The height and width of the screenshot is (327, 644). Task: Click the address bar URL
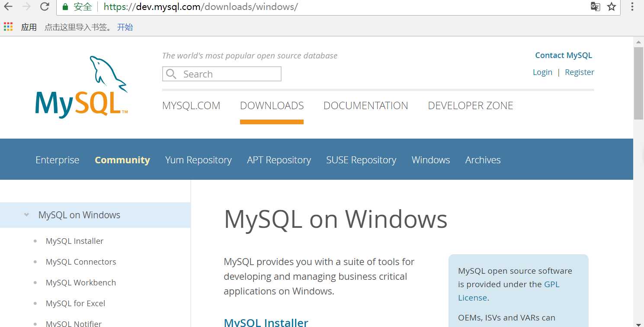201,6
